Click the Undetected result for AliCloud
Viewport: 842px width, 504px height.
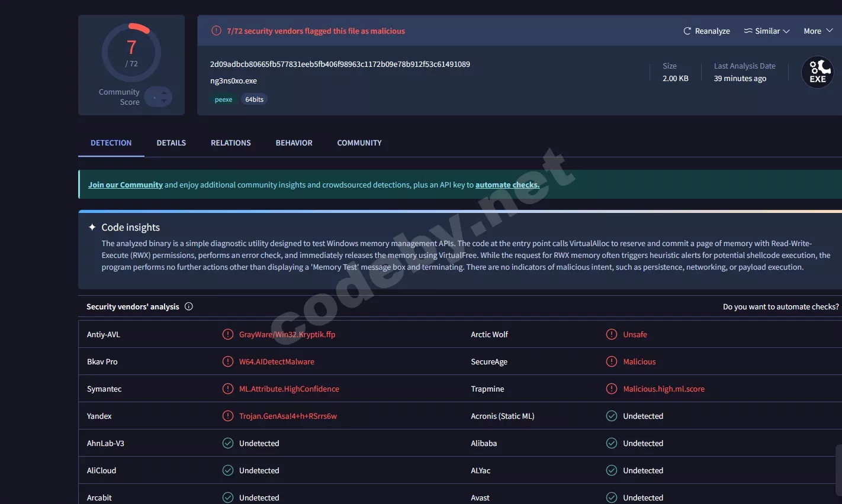(259, 470)
